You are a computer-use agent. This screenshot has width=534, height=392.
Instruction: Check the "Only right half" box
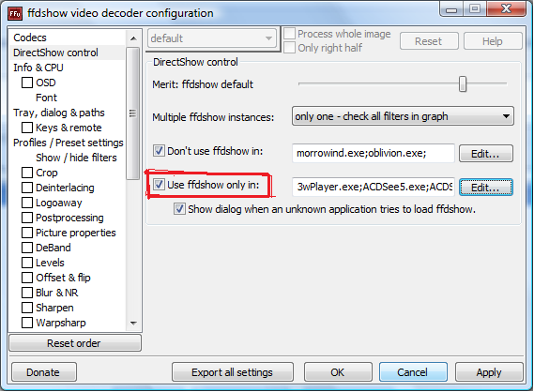point(289,48)
